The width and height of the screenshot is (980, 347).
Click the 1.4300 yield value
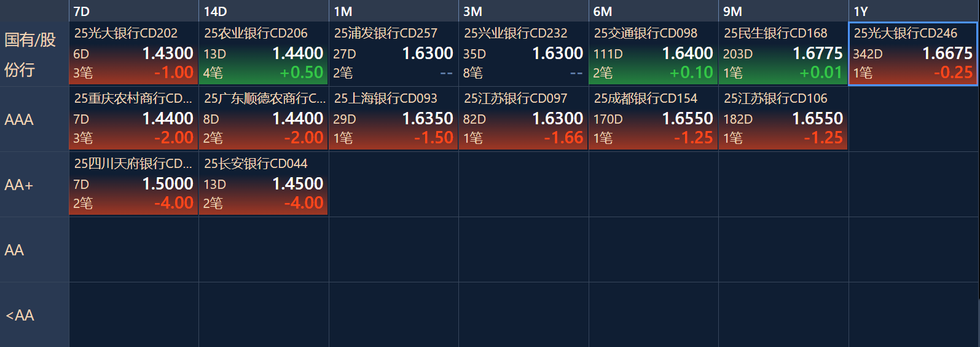(x=168, y=54)
